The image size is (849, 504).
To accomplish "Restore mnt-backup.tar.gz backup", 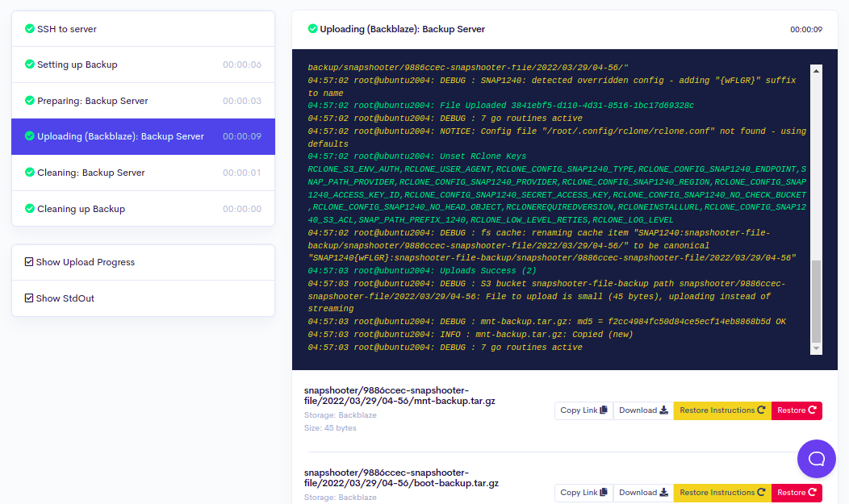I will (x=797, y=410).
